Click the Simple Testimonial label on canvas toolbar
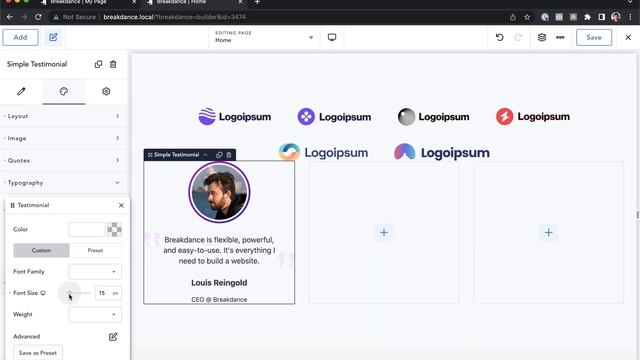This screenshot has height=360, width=640. click(176, 155)
